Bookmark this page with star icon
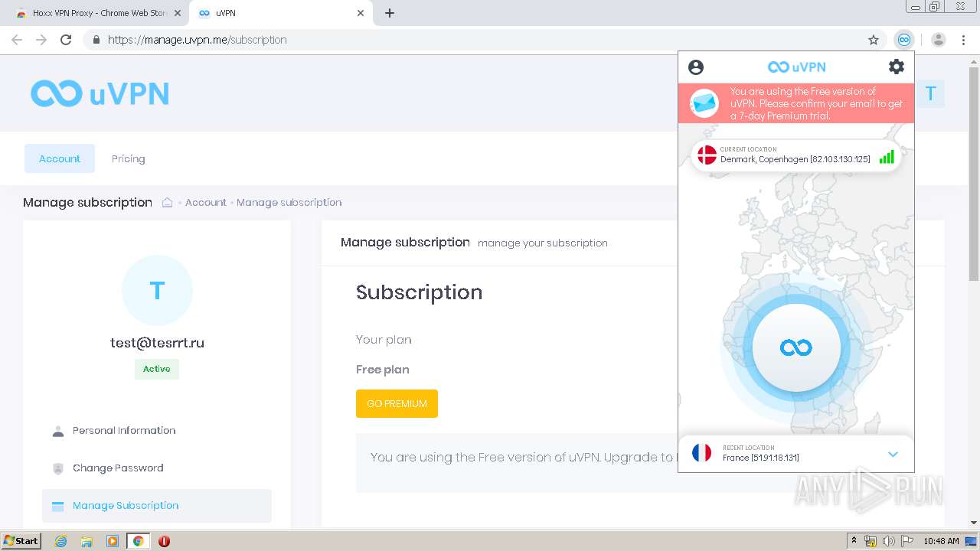Screen dimensions: 980x551 pyautogui.click(x=874, y=40)
